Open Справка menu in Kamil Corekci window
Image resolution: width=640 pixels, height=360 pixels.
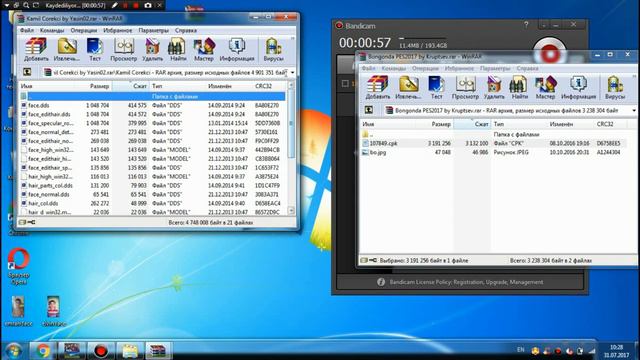186,30
